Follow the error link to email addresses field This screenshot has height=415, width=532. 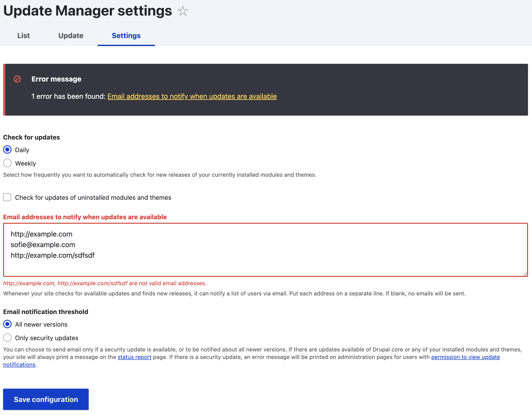coord(192,96)
